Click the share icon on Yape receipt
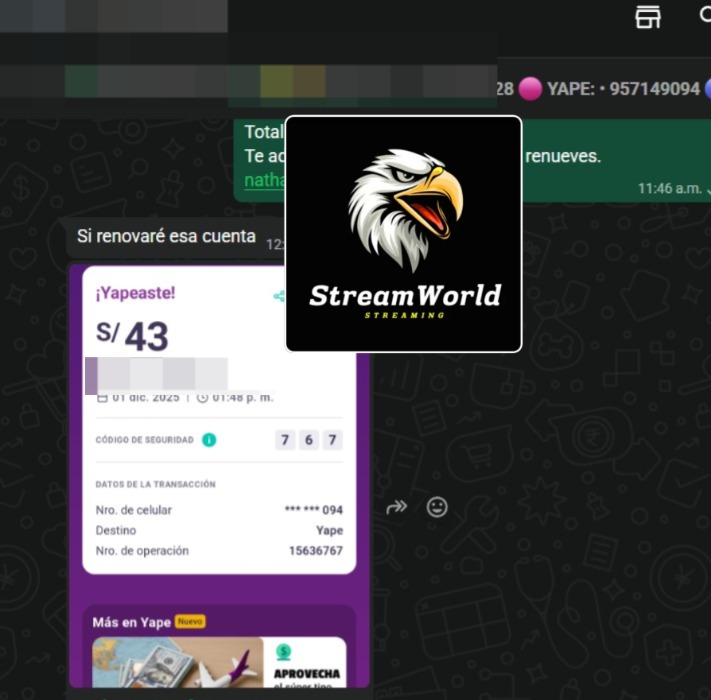 click(x=279, y=296)
